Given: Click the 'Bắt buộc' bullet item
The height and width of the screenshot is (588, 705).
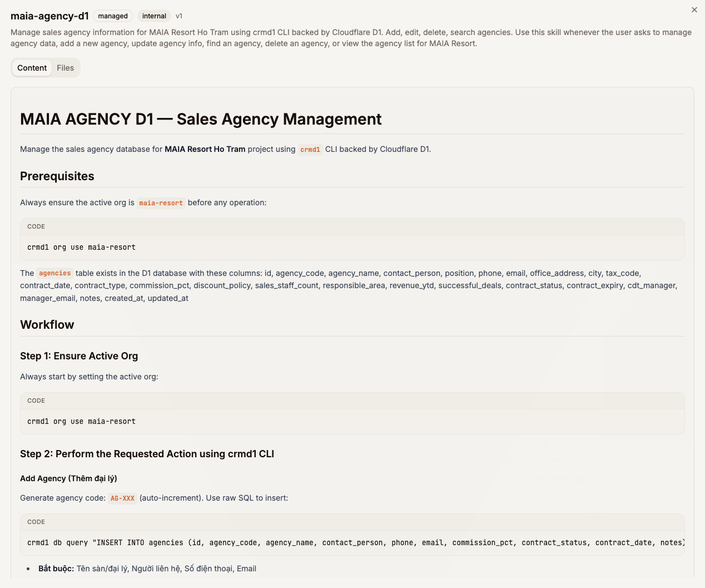Looking at the screenshot, I should click(x=147, y=569).
